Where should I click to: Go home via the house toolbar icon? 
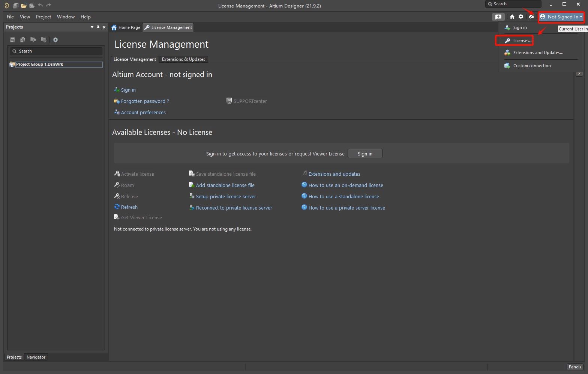[x=512, y=17]
